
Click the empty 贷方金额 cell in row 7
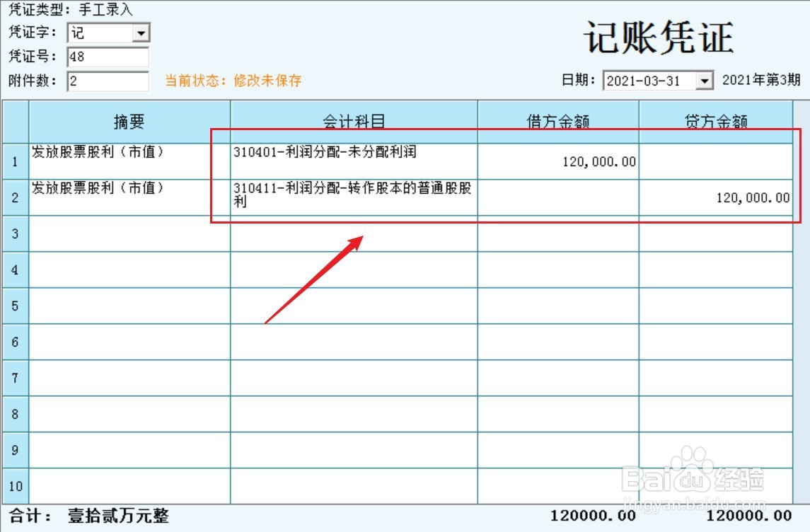pyautogui.click(x=716, y=378)
